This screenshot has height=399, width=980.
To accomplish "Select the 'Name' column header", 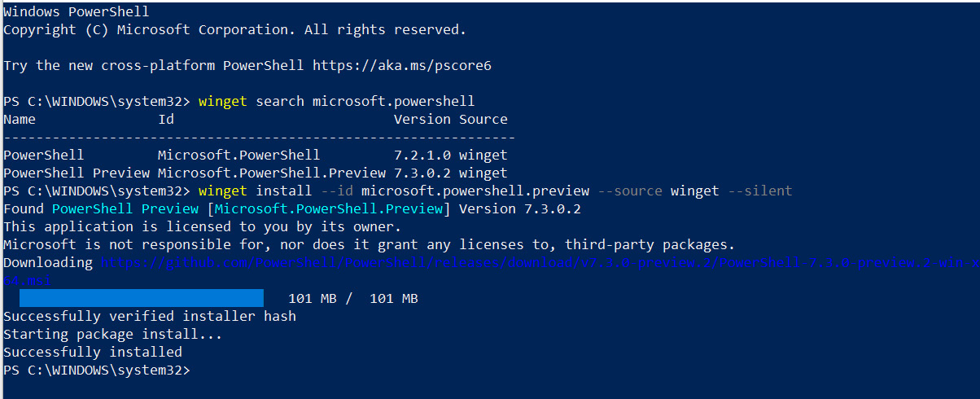I will click(x=20, y=120).
